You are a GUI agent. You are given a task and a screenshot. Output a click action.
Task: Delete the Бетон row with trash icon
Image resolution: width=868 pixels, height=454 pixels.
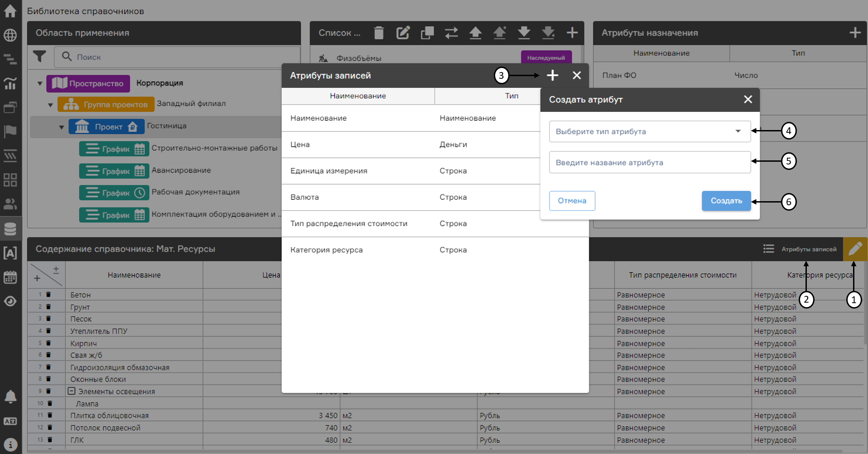(x=48, y=295)
